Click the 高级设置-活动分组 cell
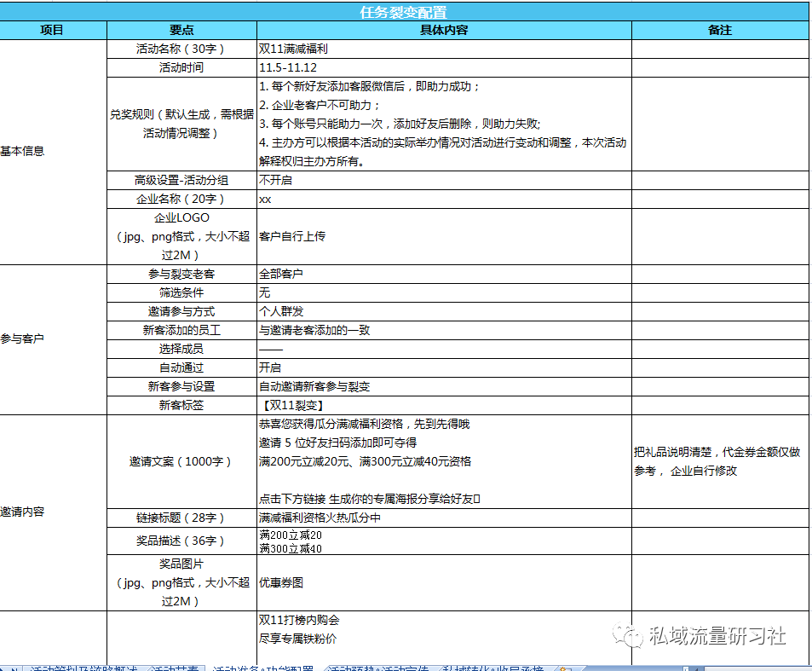The height and width of the screenshot is (671, 812). click(181, 180)
